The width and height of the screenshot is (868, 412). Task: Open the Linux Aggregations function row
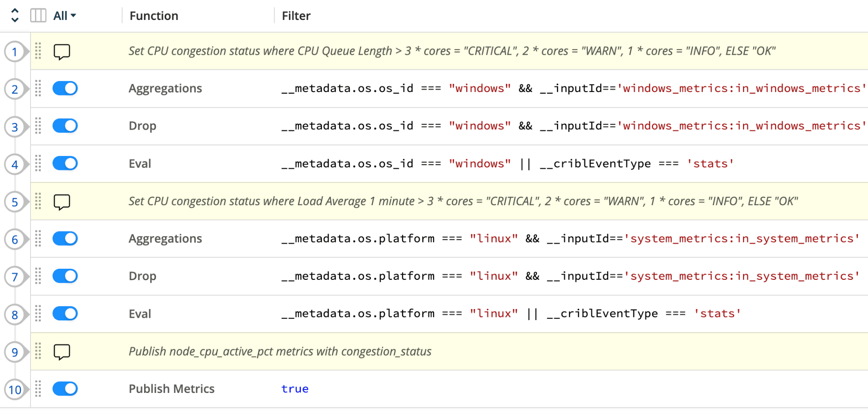click(x=165, y=239)
